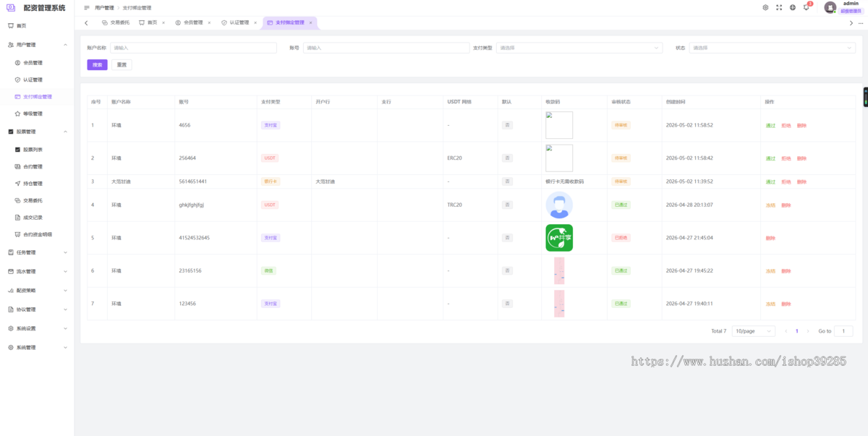Open the 状态 filter dropdown
Image resolution: width=868 pixels, height=436 pixels.
click(x=772, y=48)
